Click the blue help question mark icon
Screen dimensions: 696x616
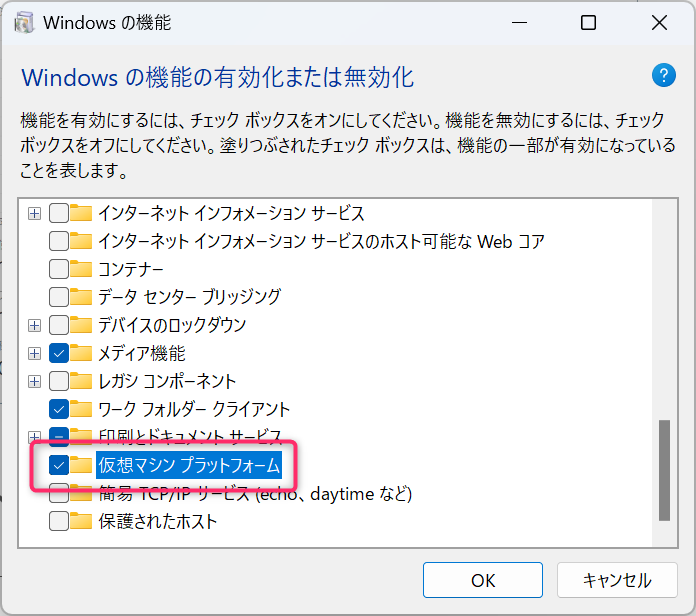click(664, 76)
